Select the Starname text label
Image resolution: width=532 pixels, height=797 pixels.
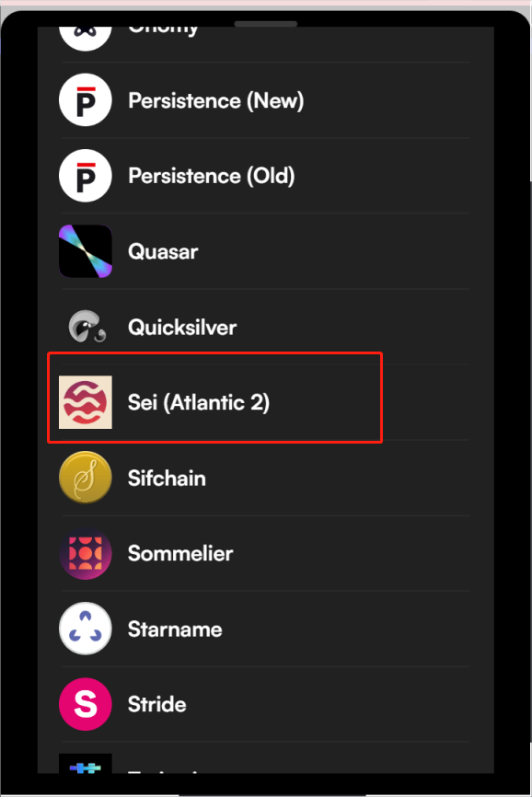(175, 630)
